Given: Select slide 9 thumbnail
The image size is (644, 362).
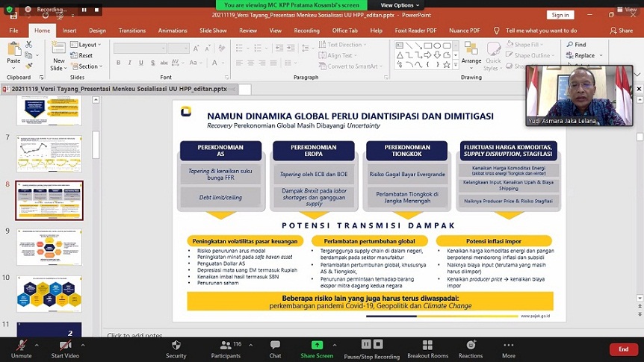Looking at the screenshot, I should click(x=49, y=247).
